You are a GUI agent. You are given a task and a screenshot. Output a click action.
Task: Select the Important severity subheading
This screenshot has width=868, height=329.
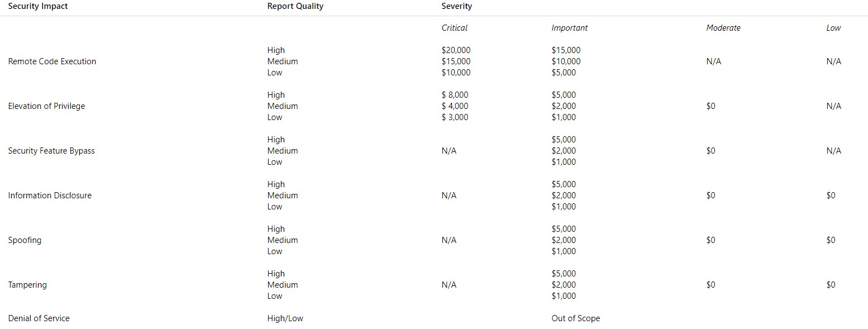pyautogui.click(x=569, y=28)
